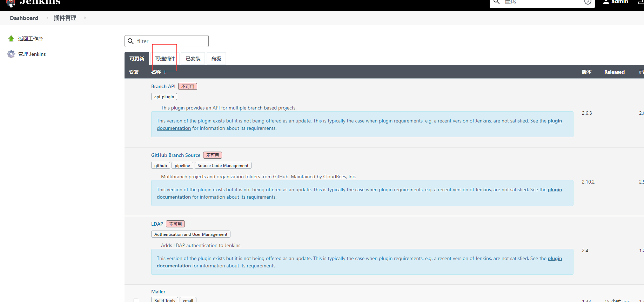Click the pipeline tag

(182, 166)
